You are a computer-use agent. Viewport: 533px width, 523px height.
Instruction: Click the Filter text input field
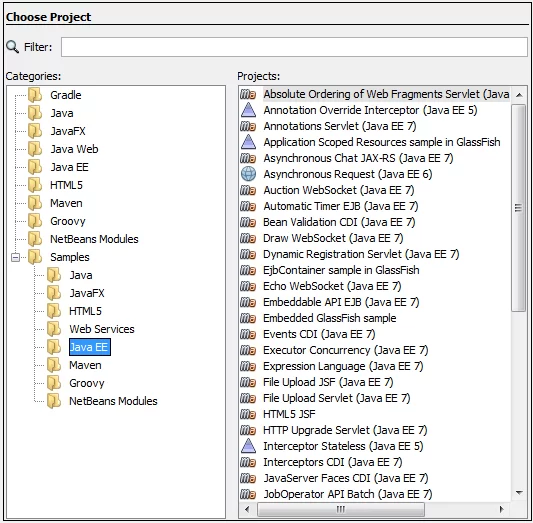294,47
